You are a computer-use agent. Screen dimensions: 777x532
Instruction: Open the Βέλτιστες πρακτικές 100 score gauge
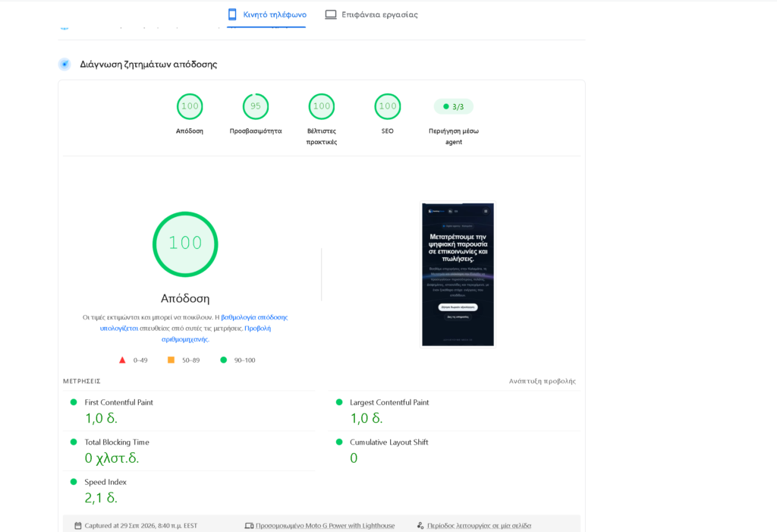[x=322, y=106]
